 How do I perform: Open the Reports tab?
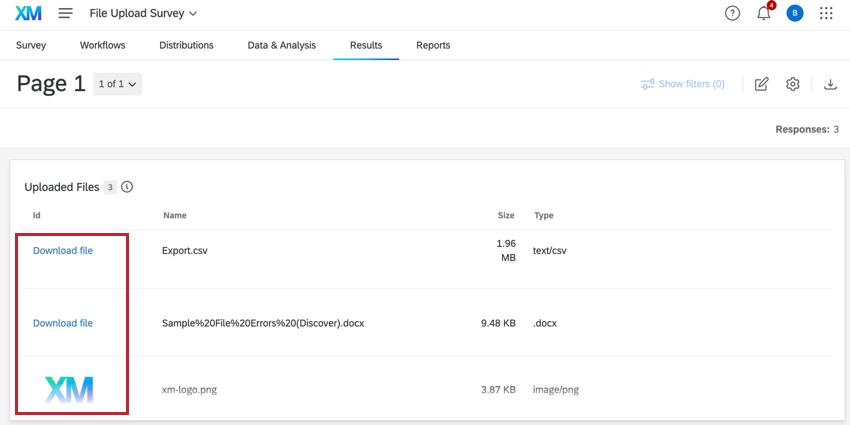pyautogui.click(x=433, y=45)
